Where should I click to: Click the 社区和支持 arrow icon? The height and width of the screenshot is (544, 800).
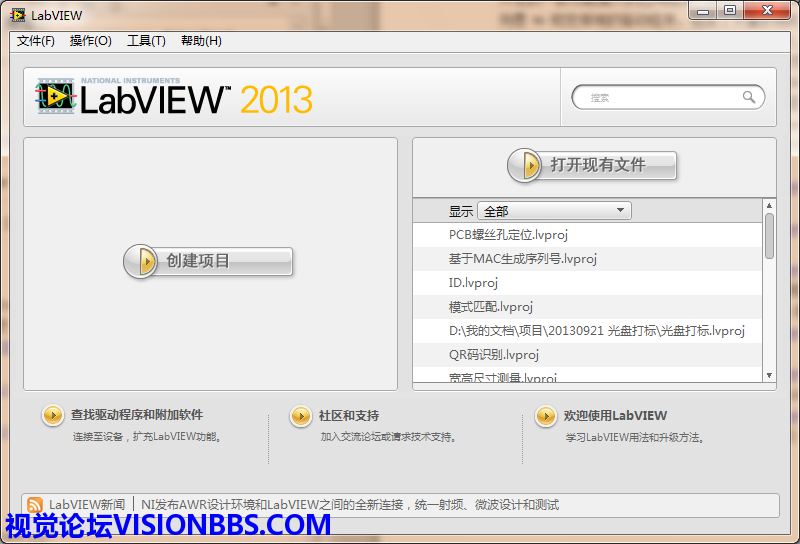[300, 415]
